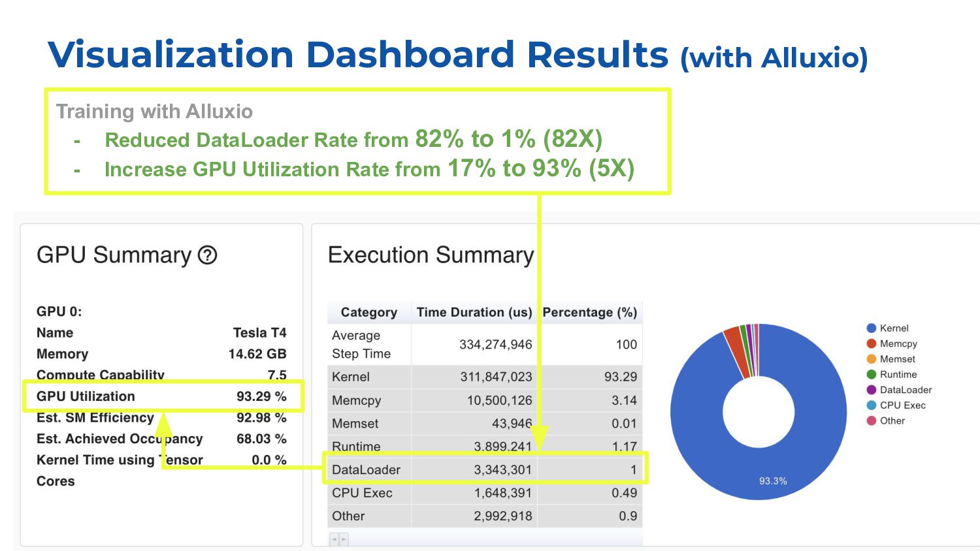Click the Memcpy red legend swatch
Viewport: 980px width, 551px height.
tap(871, 343)
